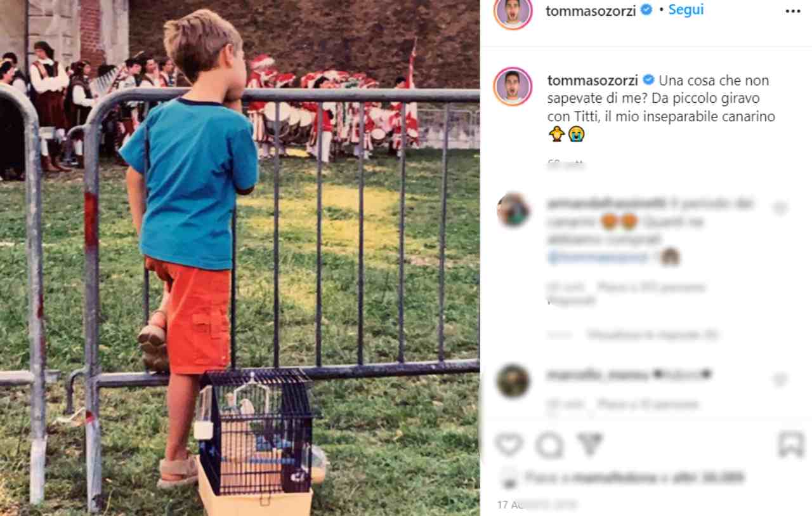This screenshot has width=812, height=516.
Task: Like the post with heart icon
Action: coord(509,444)
